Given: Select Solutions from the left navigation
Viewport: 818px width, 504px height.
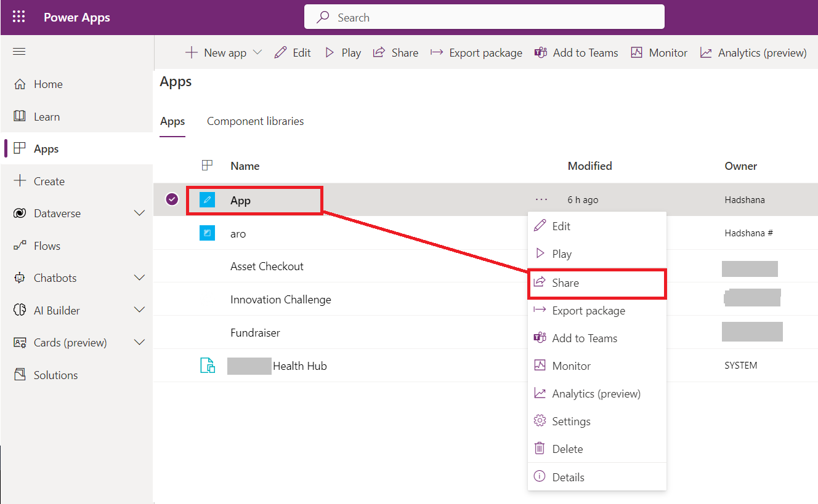Looking at the screenshot, I should click(55, 374).
